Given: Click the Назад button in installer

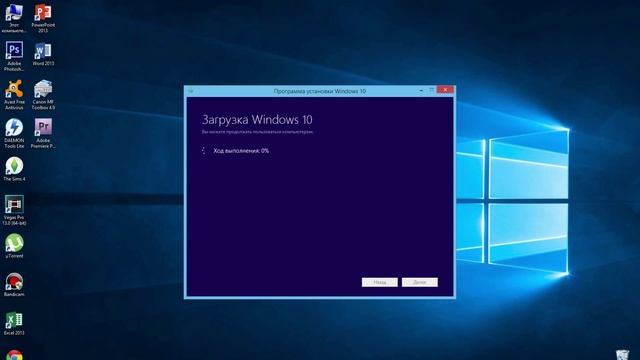Looking at the screenshot, I should click(x=380, y=282).
